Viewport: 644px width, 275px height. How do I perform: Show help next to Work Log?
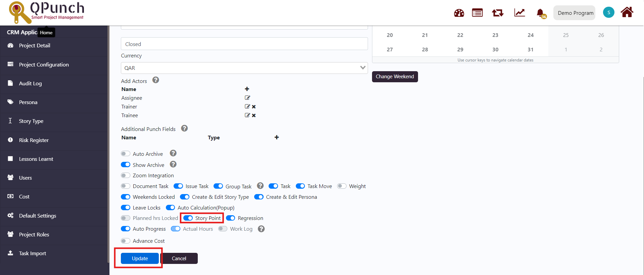(261, 229)
